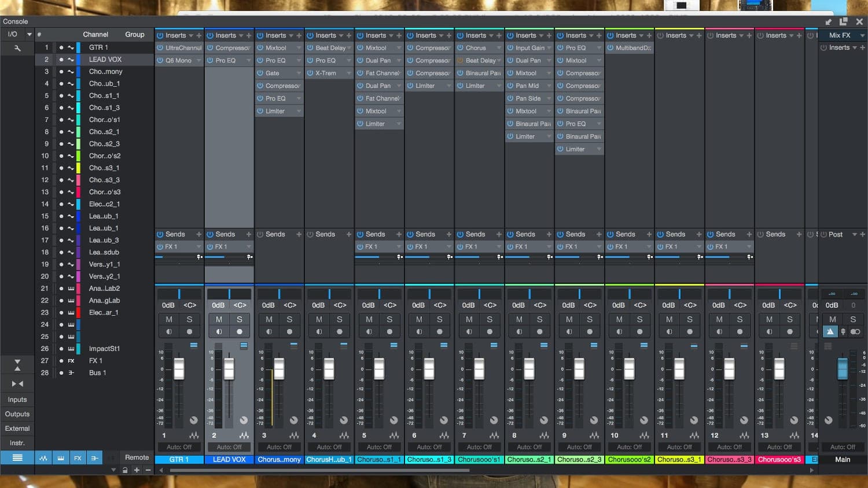Click the input gain knob on channel 4
The height and width of the screenshot is (488, 868).
pos(344,420)
